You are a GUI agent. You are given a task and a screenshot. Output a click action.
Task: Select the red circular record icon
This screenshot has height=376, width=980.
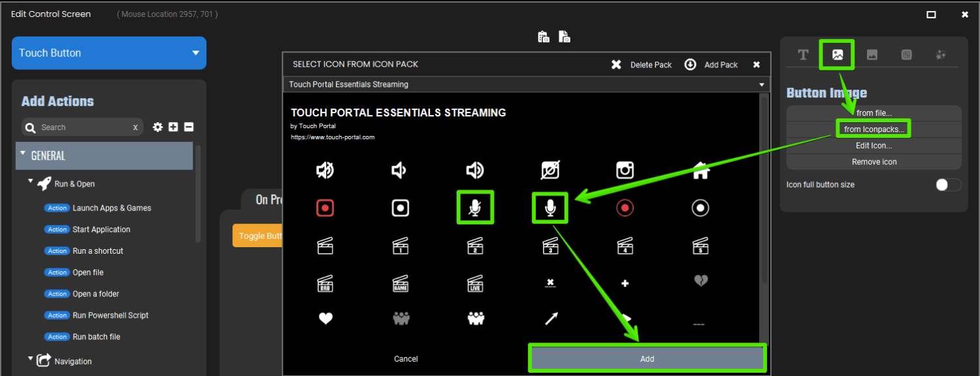(x=625, y=208)
